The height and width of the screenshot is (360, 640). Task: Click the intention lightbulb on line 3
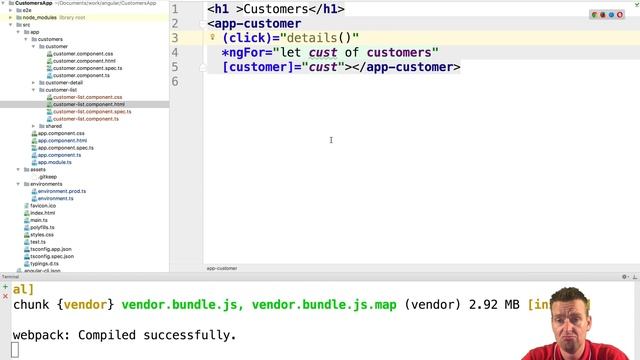coord(212,37)
